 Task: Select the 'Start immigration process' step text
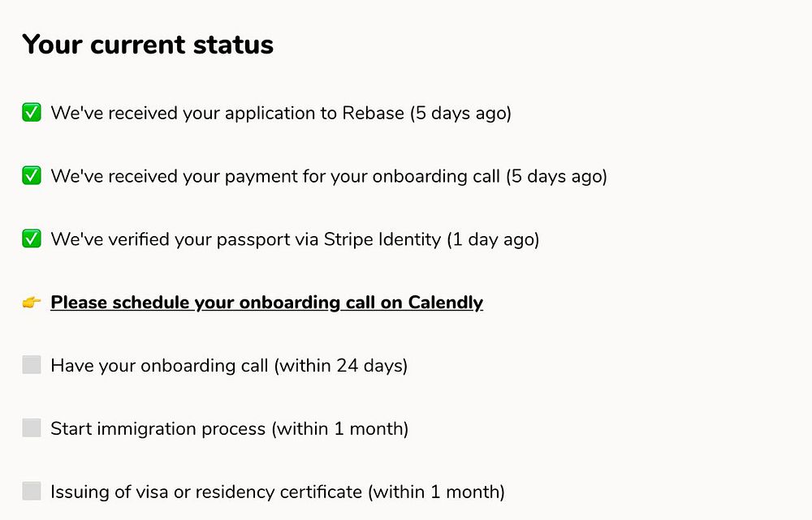coord(158,428)
